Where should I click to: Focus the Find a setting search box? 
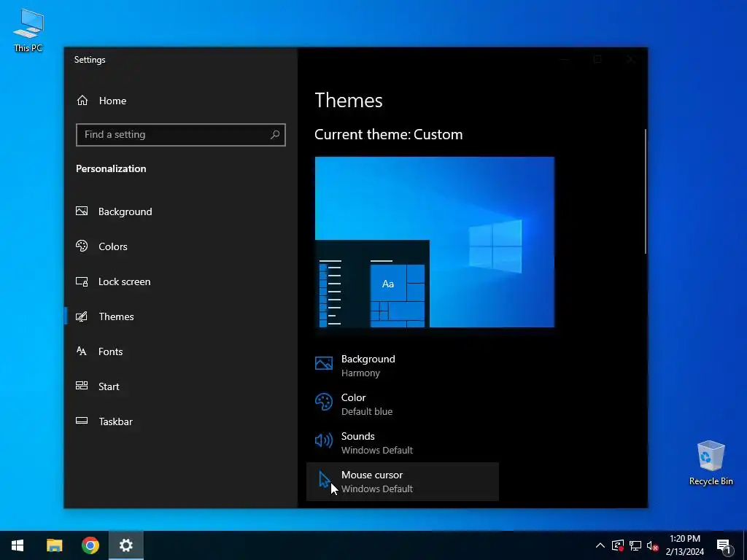pos(181,135)
